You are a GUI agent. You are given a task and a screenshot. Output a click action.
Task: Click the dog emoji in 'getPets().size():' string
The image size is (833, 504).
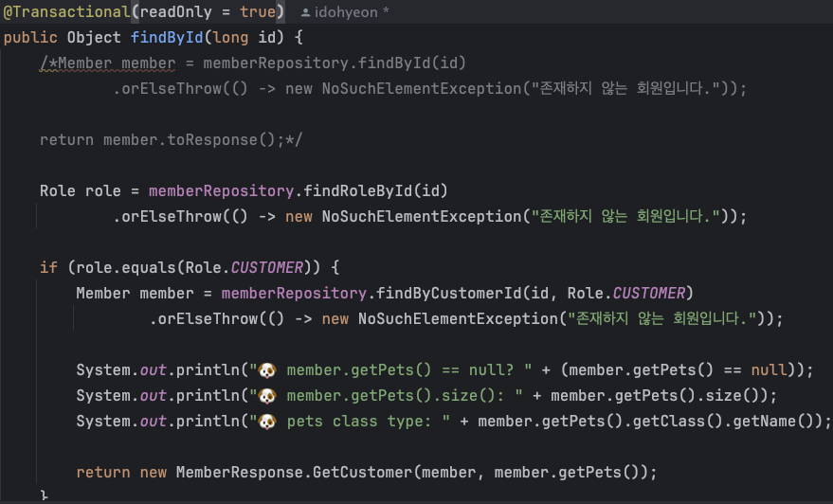267,396
